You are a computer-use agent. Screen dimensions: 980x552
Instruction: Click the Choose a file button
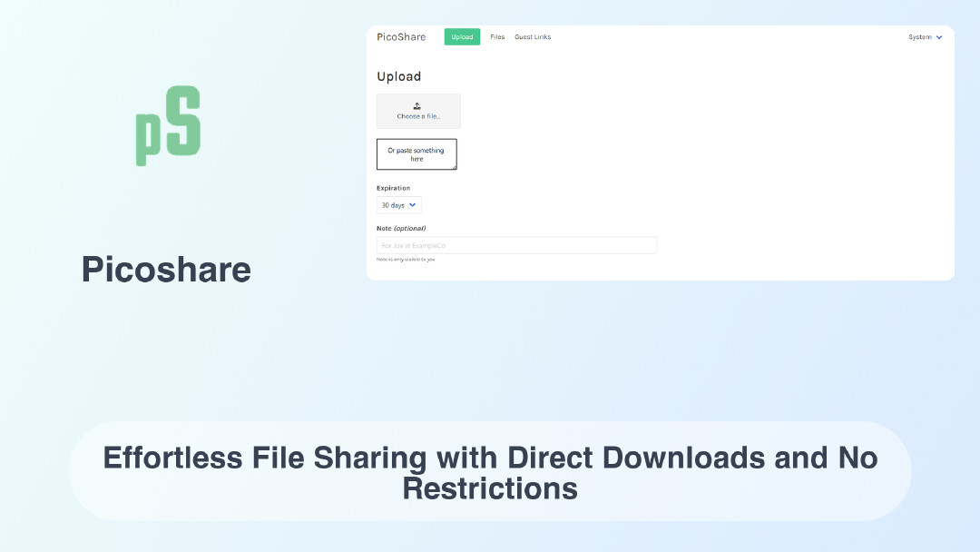tap(418, 112)
